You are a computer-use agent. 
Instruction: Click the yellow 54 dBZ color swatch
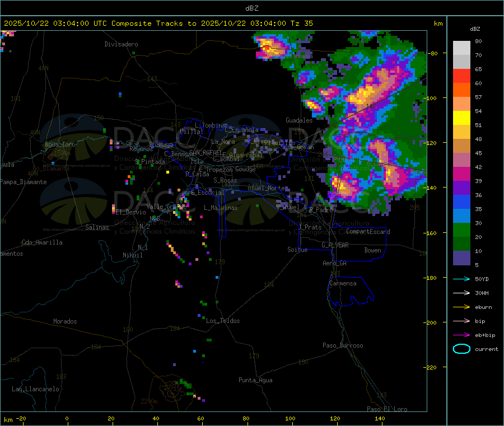(461, 118)
